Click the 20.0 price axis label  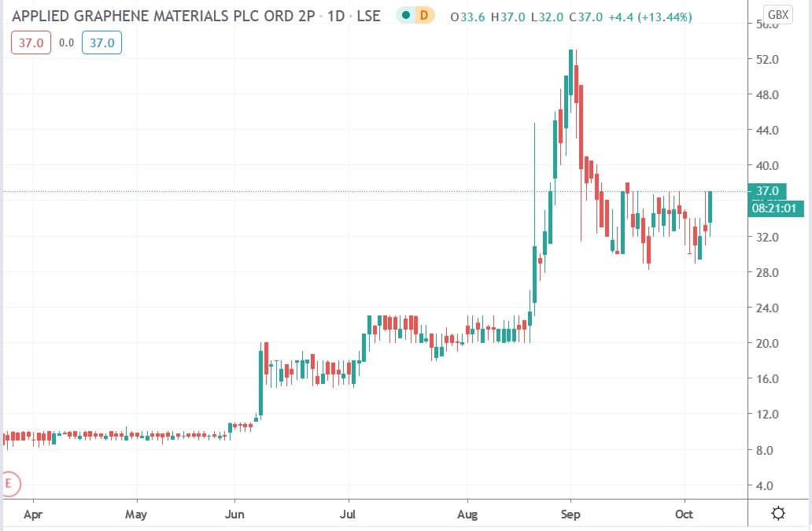coord(767,343)
